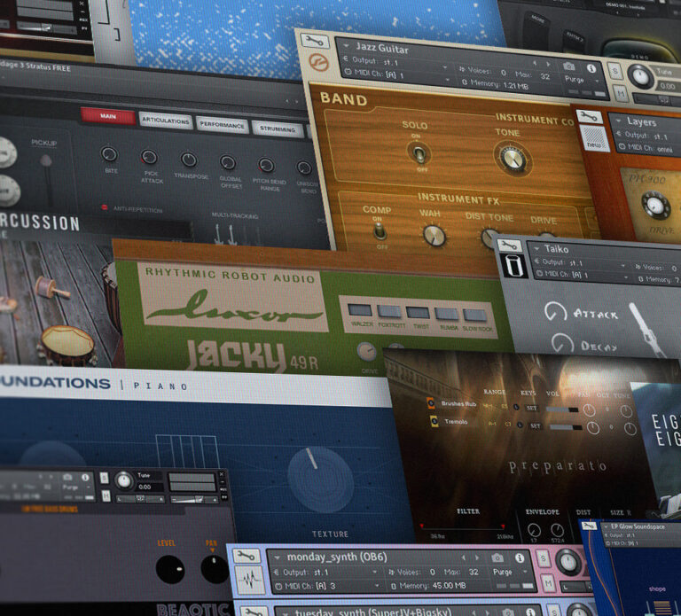
Task: Open the info icon in tuesday_synth header
Action: tap(530, 612)
